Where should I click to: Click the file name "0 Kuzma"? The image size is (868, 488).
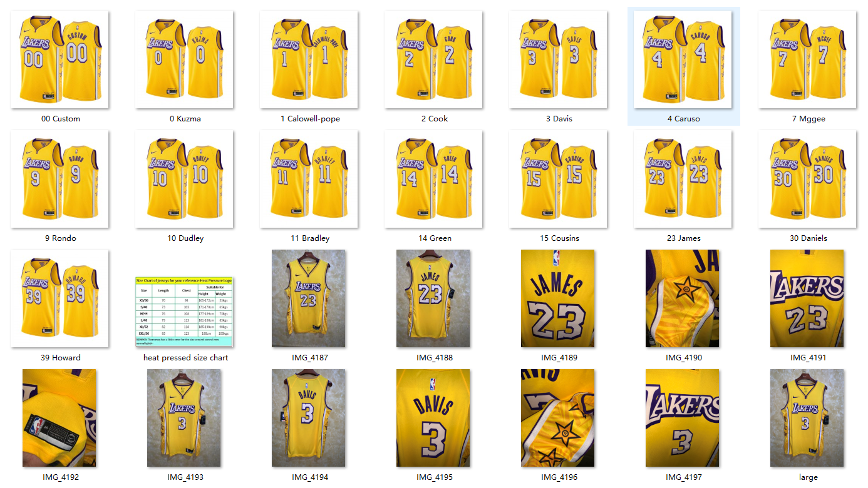[x=185, y=119]
